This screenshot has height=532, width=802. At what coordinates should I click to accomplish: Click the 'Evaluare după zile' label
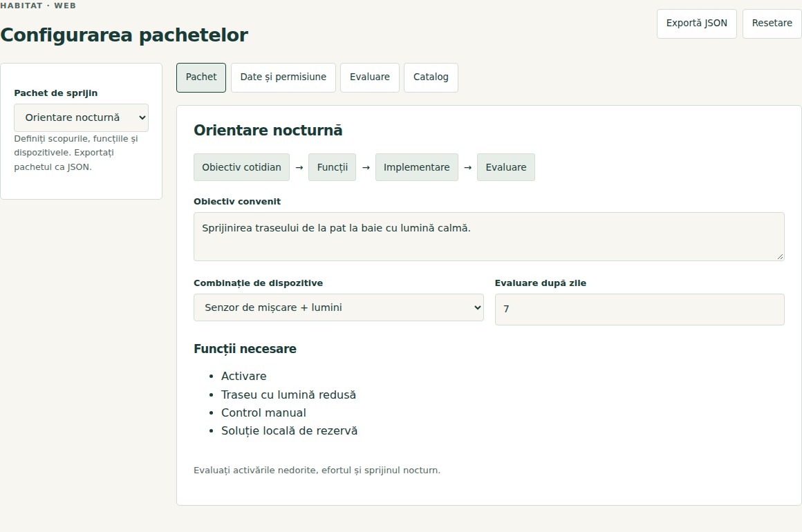(541, 283)
